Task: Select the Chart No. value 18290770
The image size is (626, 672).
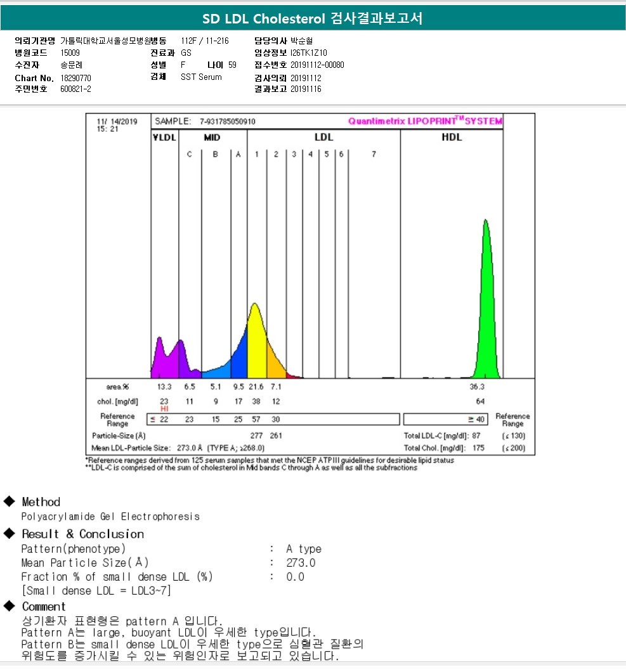Action: 75,77
